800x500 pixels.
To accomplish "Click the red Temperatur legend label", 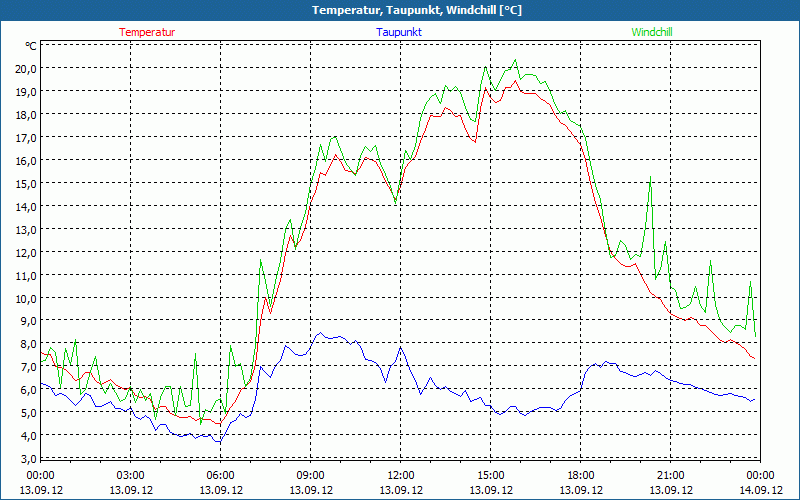I will [147, 32].
